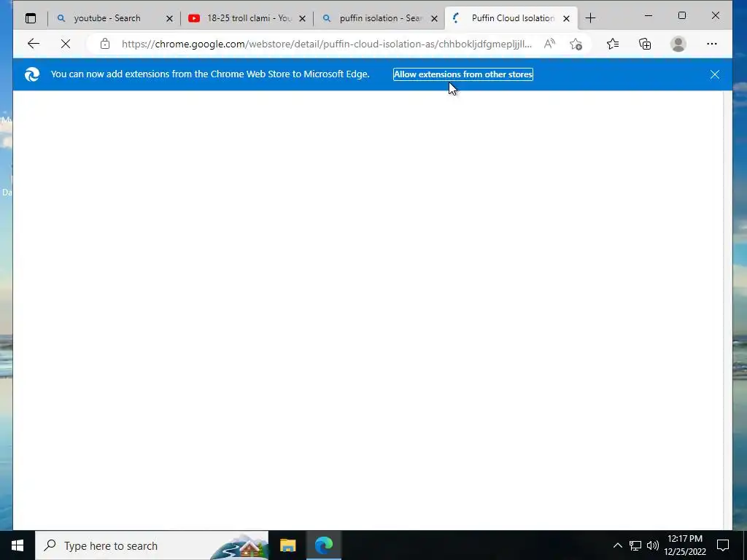The image size is (747, 560).
Task: Dismiss the Chrome Web Store notification bar
Action: (x=715, y=74)
